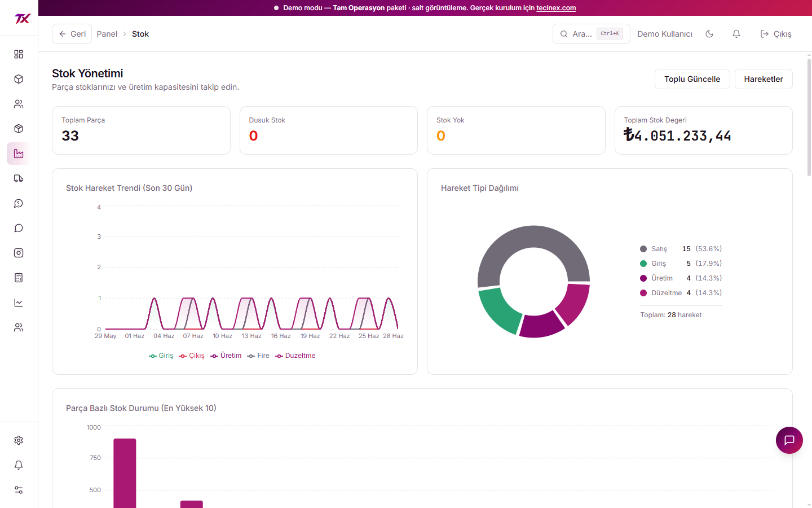
Task: Toggle the Fire series in the trend chart legend
Action: pos(258,356)
